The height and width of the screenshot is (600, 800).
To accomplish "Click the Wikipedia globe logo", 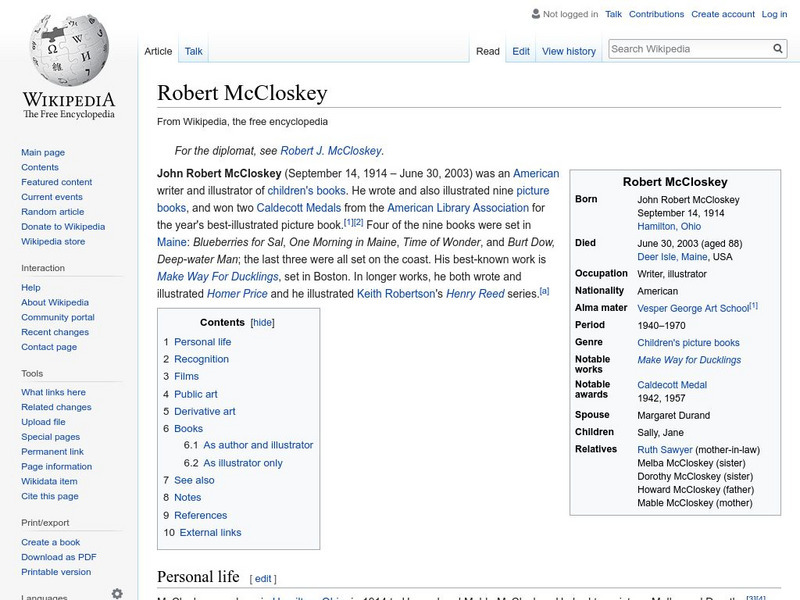I will coord(69,49).
